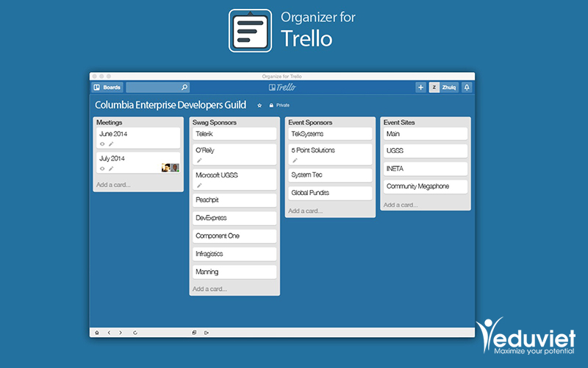
Task: Go forward with the right arrow
Action: click(x=121, y=333)
